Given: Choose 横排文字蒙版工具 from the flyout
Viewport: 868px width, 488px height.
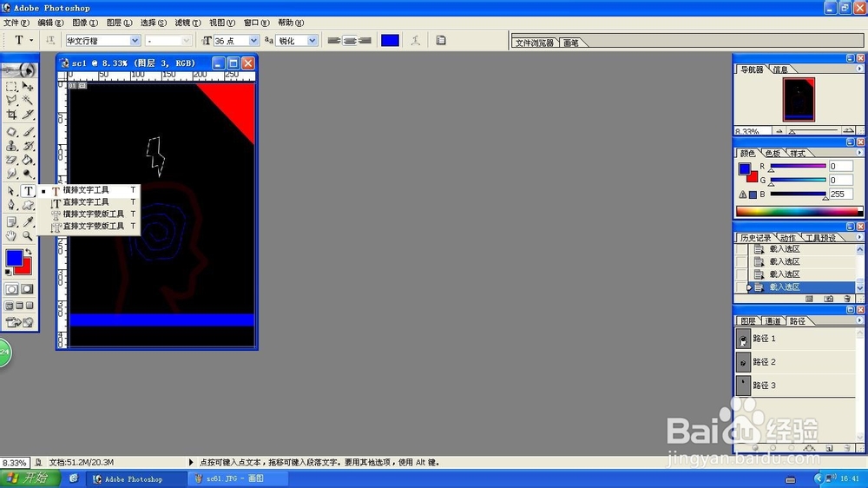Looking at the screenshot, I should 89,214.
